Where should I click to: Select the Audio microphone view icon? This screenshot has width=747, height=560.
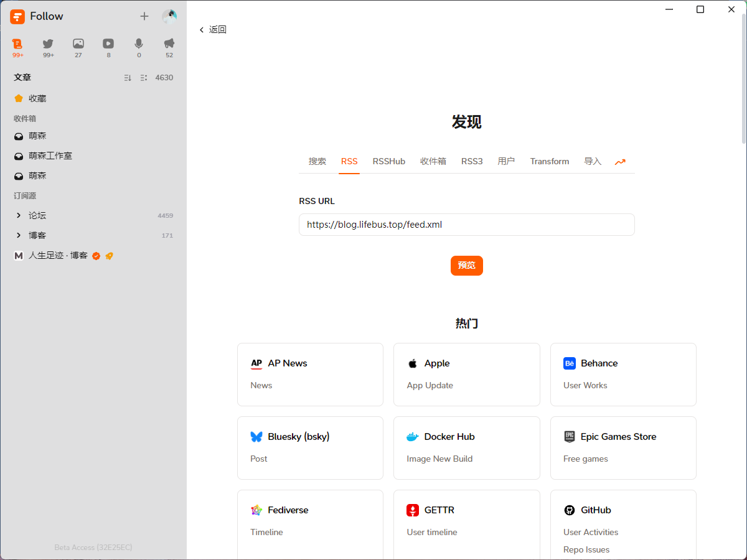coord(139,44)
